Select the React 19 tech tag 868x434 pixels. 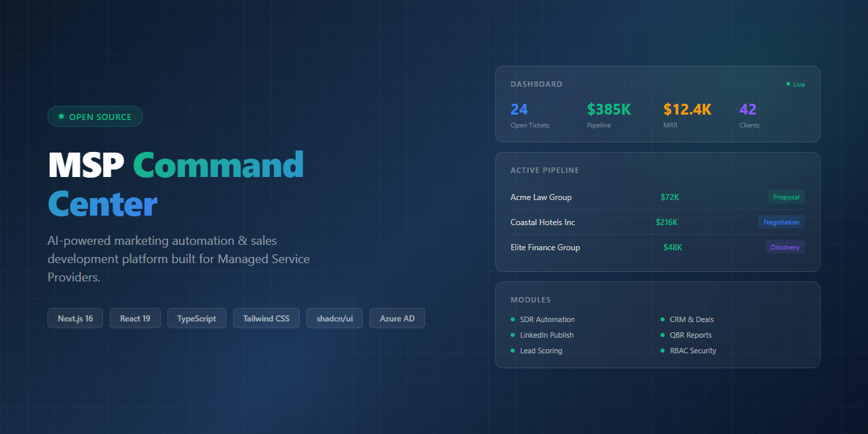[135, 318]
